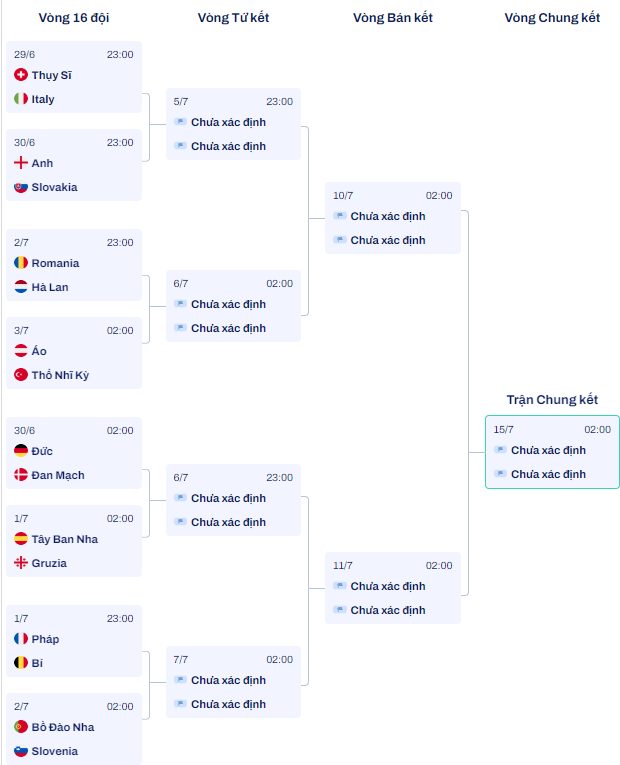Open the quarterfinal match card on 5/7
The width and height of the screenshot is (620, 765).
pyautogui.click(x=233, y=124)
